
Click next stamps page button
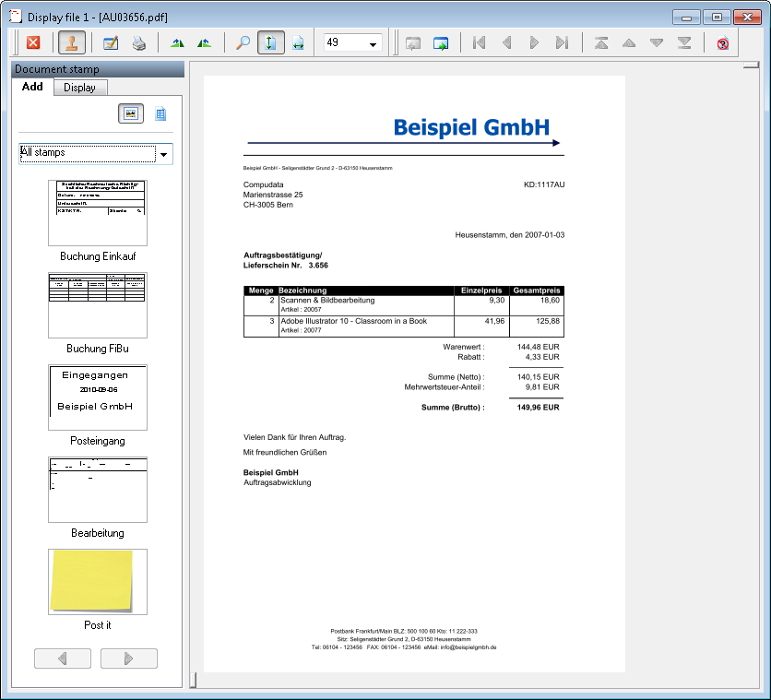click(129, 658)
